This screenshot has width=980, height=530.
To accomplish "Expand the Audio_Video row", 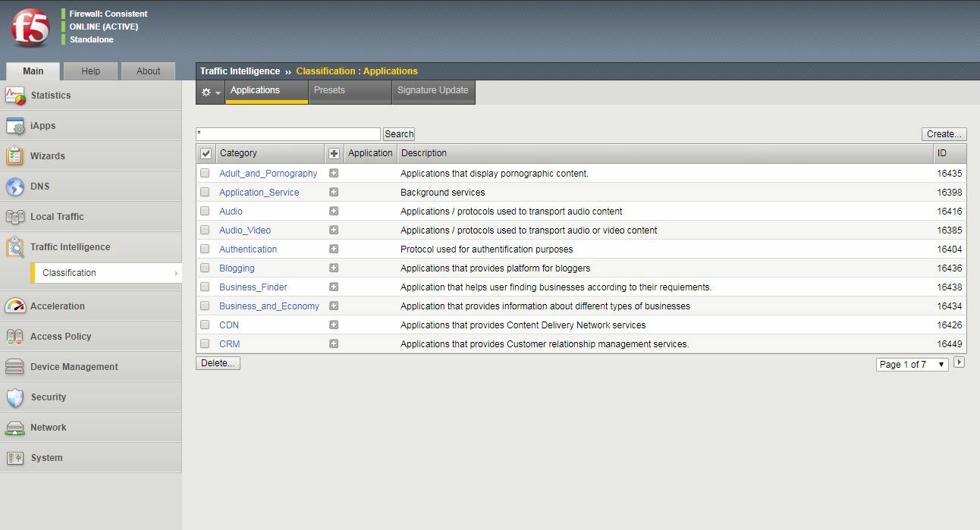I will click(x=334, y=230).
